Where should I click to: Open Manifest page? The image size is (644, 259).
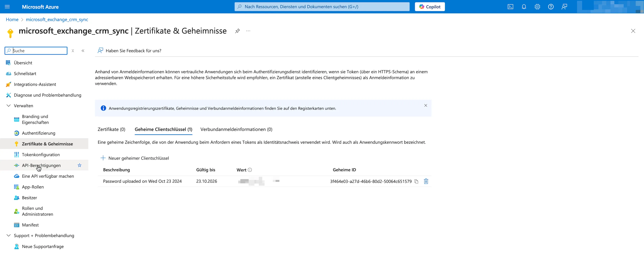pos(30,225)
